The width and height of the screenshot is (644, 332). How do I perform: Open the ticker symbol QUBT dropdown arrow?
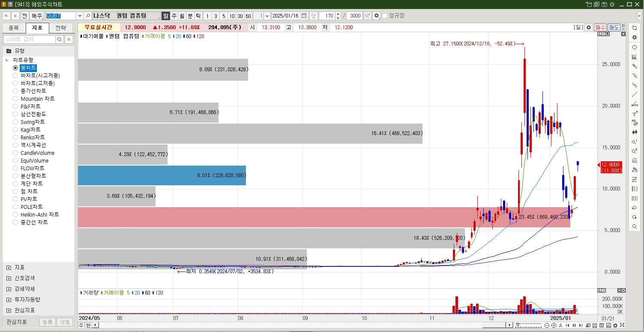(80, 16)
